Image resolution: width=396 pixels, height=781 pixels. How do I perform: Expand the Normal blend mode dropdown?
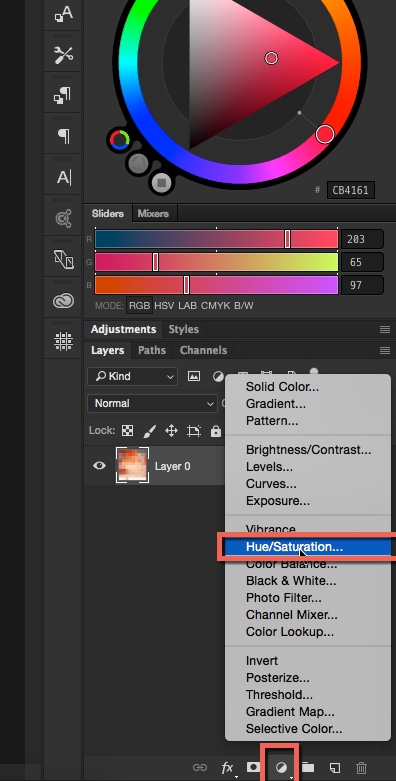(152, 403)
